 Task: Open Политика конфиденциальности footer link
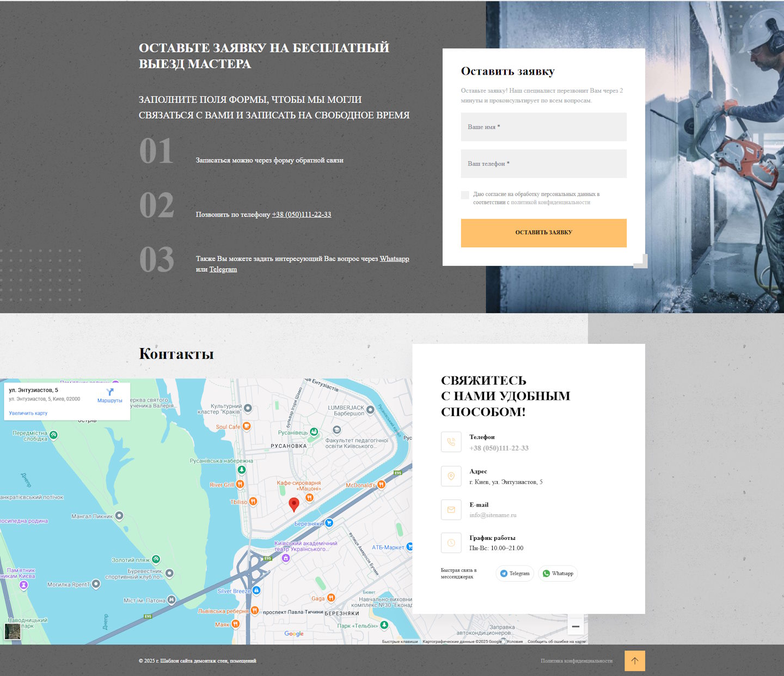[x=577, y=661]
